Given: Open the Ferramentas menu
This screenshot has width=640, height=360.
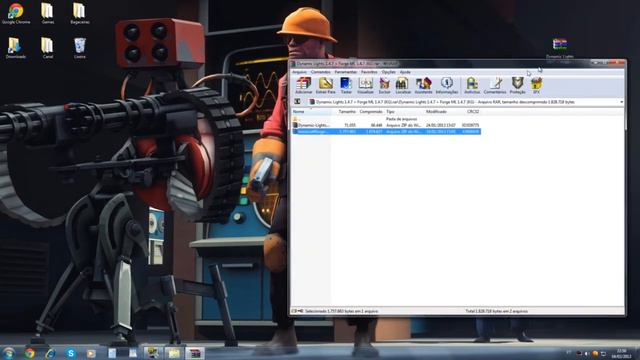Looking at the screenshot, I should pyautogui.click(x=345, y=72).
